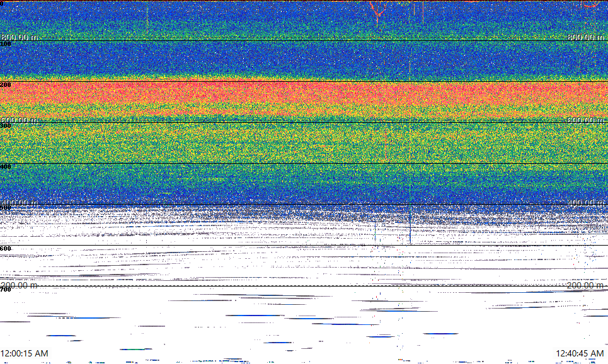Select the 500 range line label

coord(6,207)
